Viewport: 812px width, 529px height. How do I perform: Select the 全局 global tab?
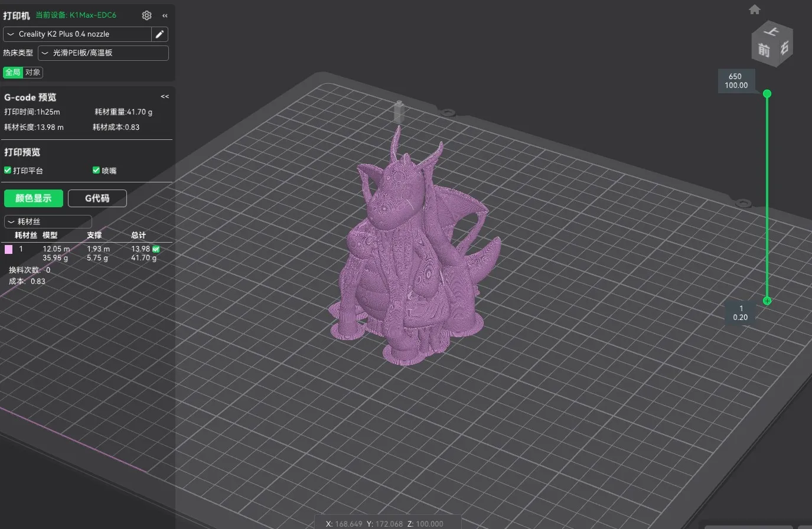13,73
